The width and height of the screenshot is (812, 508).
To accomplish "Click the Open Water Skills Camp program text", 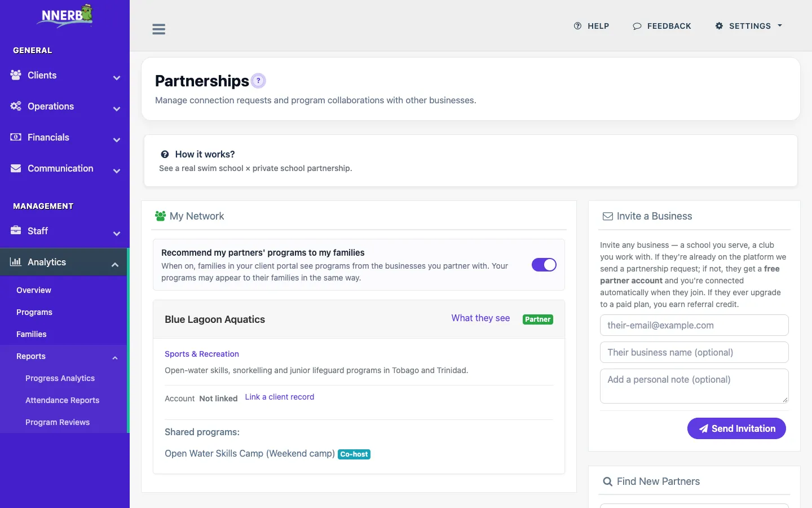I will [250, 454].
